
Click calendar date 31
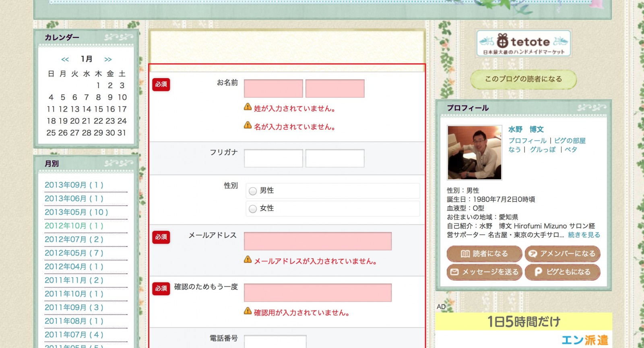click(122, 133)
